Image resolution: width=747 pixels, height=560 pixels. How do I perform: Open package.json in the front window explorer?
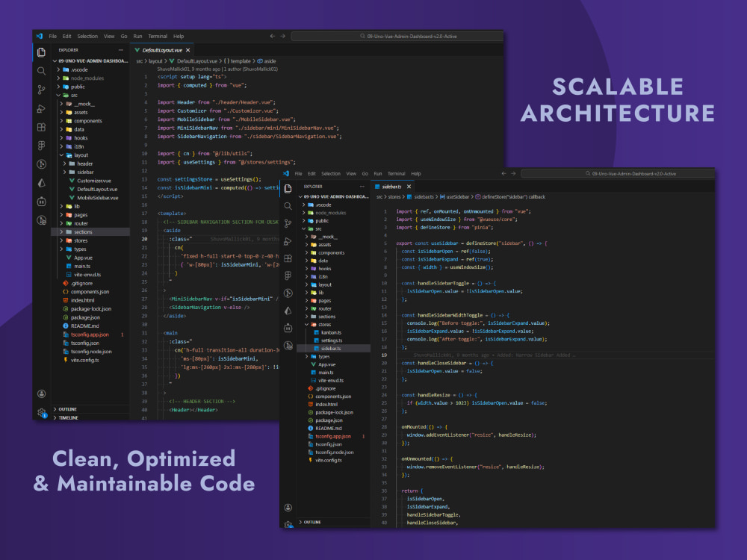(x=333, y=420)
